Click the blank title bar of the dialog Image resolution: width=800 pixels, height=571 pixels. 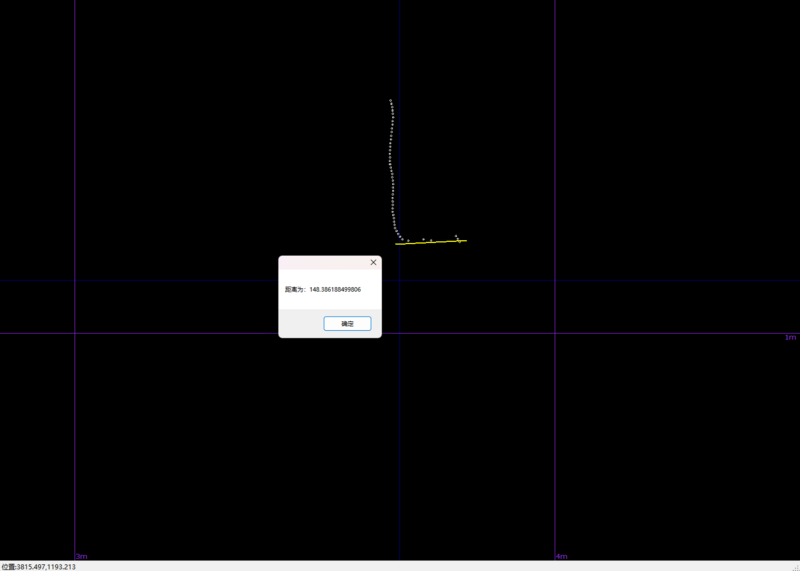pyautogui.click(x=323, y=262)
